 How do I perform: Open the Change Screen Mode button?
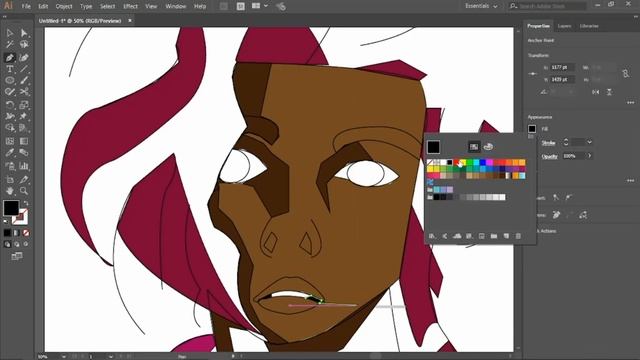(x=17, y=256)
